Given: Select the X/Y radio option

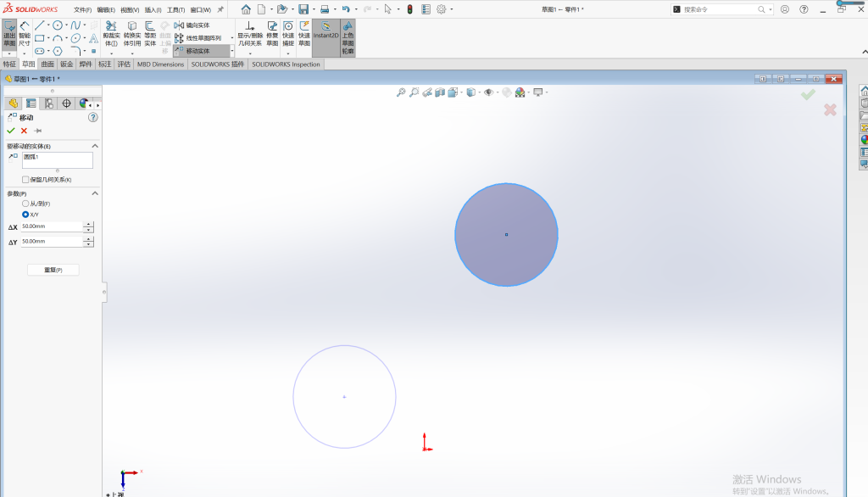Looking at the screenshot, I should (x=25, y=215).
